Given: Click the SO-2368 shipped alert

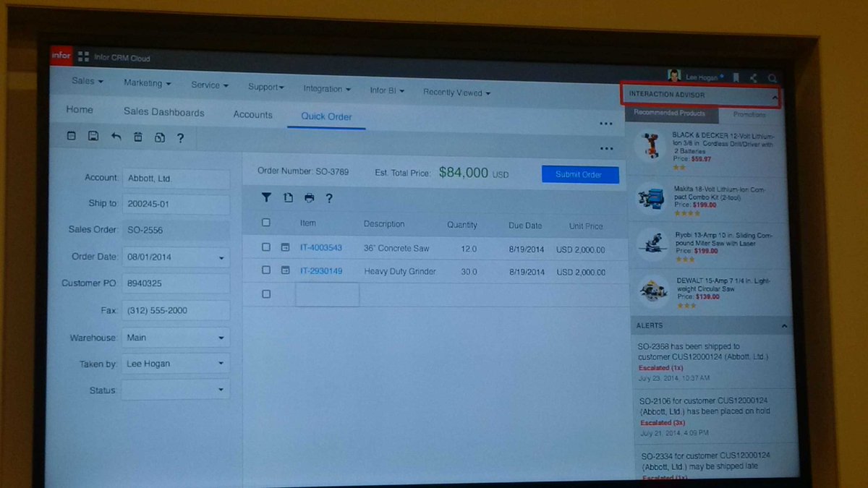Looking at the screenshot, I should coord(712,362).
